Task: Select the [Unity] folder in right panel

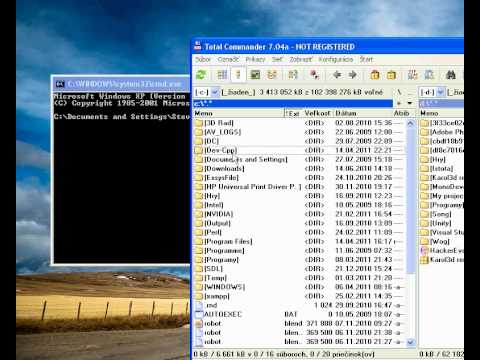Action: pos(441,223)
